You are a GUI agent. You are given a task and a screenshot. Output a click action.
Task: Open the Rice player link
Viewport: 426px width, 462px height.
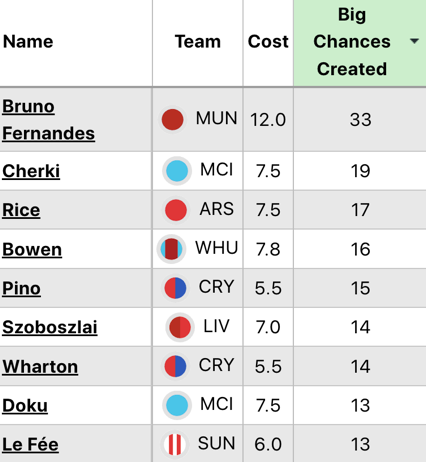pos(21,210)
